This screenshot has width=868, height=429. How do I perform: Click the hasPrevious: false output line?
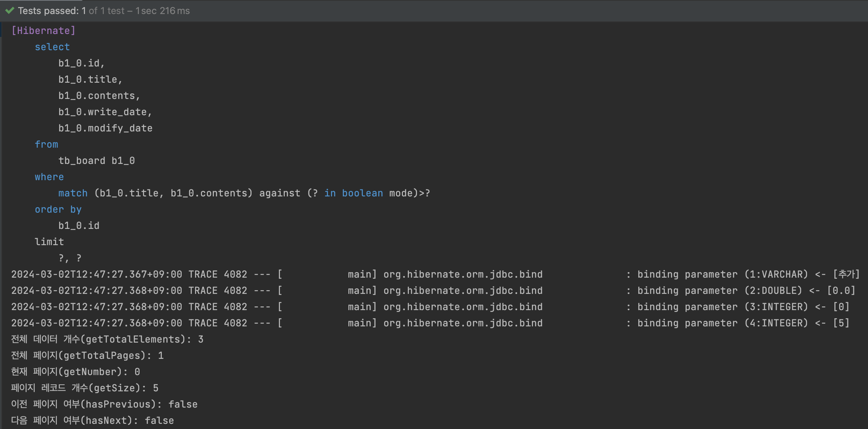(104, 404)
